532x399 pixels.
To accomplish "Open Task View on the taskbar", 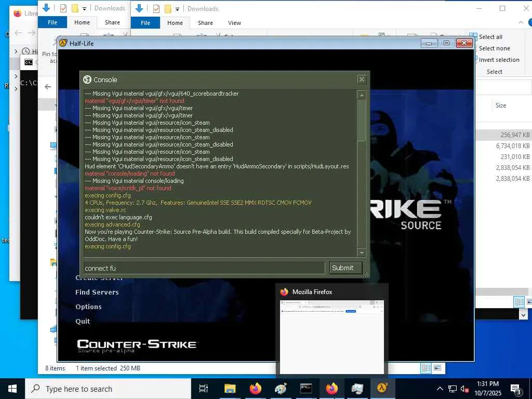I will 204,389.
